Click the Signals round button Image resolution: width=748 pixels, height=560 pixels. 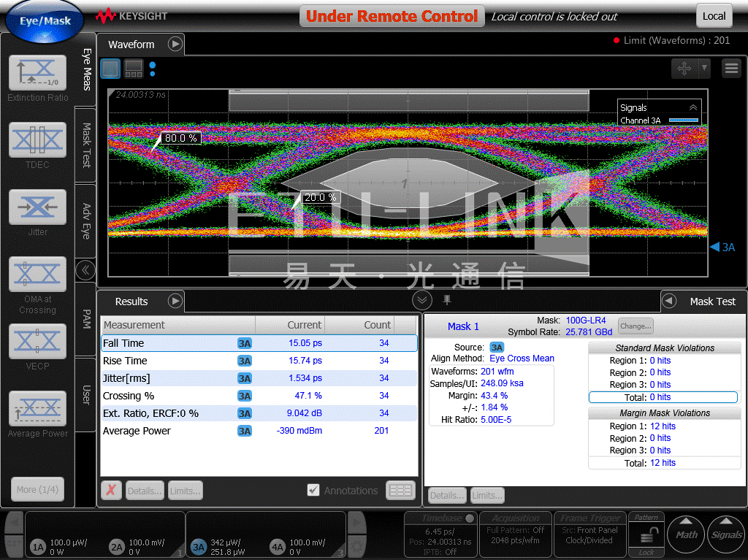click(x=726, y=534)
